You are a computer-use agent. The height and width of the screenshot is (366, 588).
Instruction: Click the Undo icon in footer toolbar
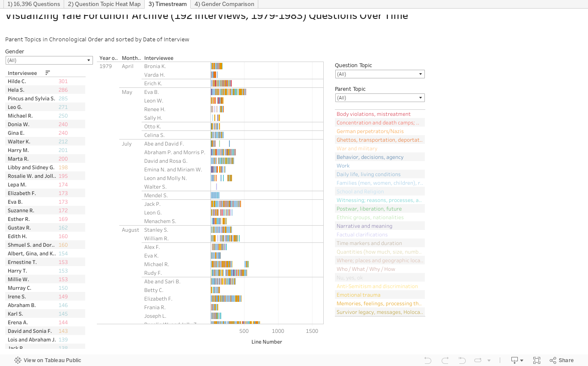(x=427, y=360)
